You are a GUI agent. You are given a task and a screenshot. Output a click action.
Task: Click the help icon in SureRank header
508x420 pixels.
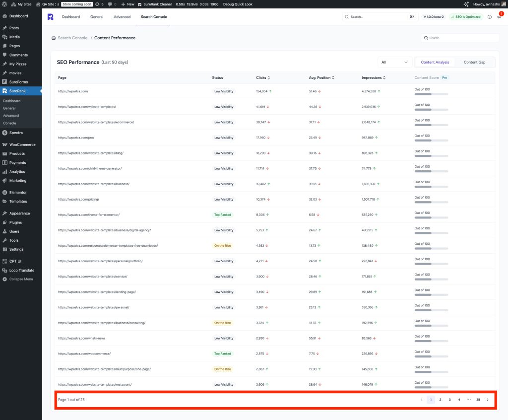(x=490, y=17)
